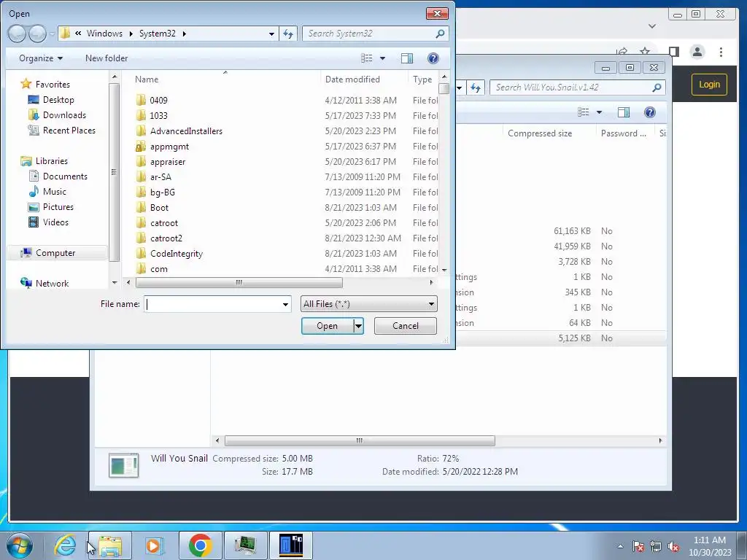Show the preview pane in Open dialog
The width and height of the screenshot is (747, 560).
tap(407, 58)
